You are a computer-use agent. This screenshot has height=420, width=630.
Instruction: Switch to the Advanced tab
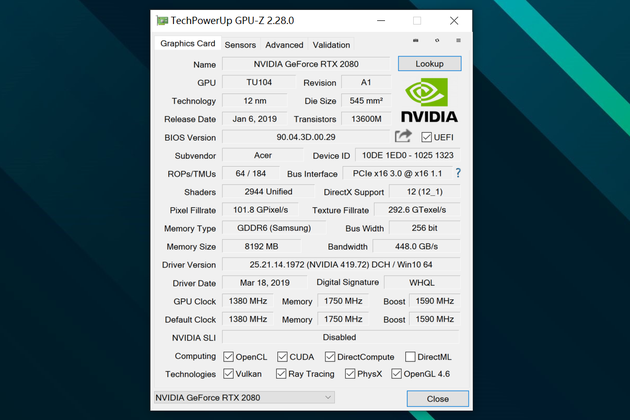coord(284,45)
